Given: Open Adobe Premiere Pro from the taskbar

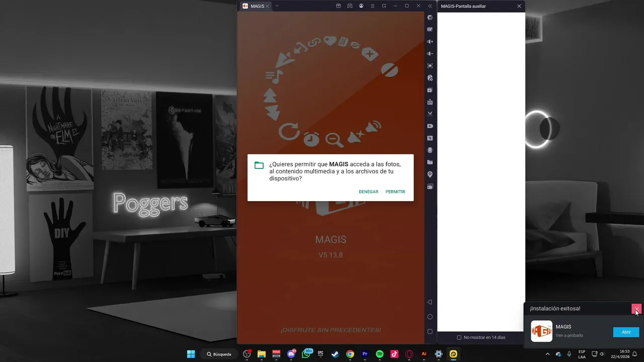Looking at the screenshot, I should [x=365, y=354].
